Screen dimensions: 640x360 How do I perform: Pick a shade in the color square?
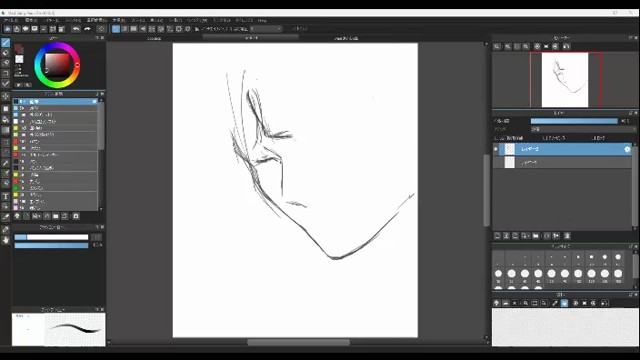[x=57, y=65]
